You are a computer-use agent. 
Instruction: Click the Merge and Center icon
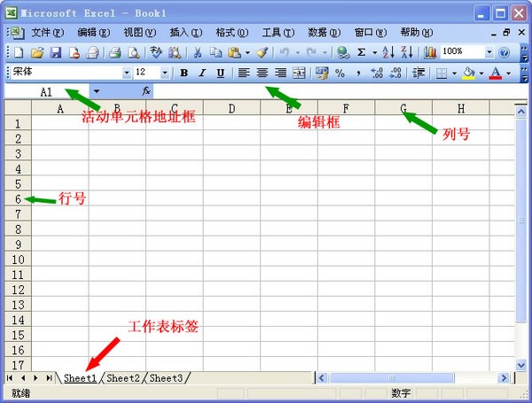click(299, 73)
